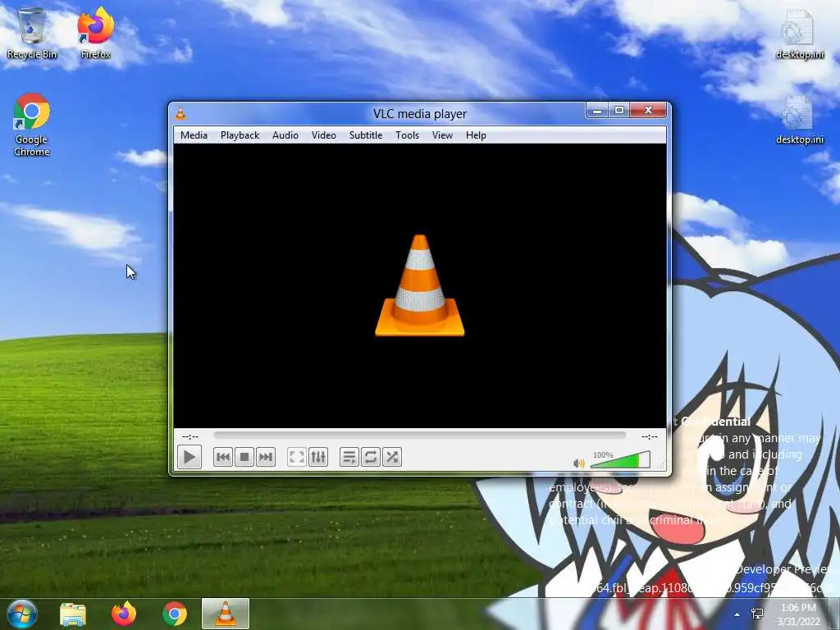Start playback with the Play button
This screenshot has height=630, width=840.
[x=189, y=457]
